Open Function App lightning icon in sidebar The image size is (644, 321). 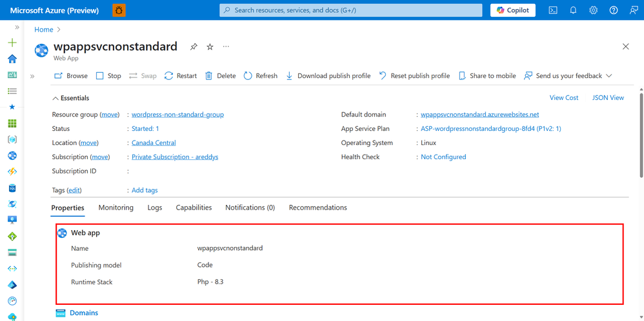coord(12,171)
